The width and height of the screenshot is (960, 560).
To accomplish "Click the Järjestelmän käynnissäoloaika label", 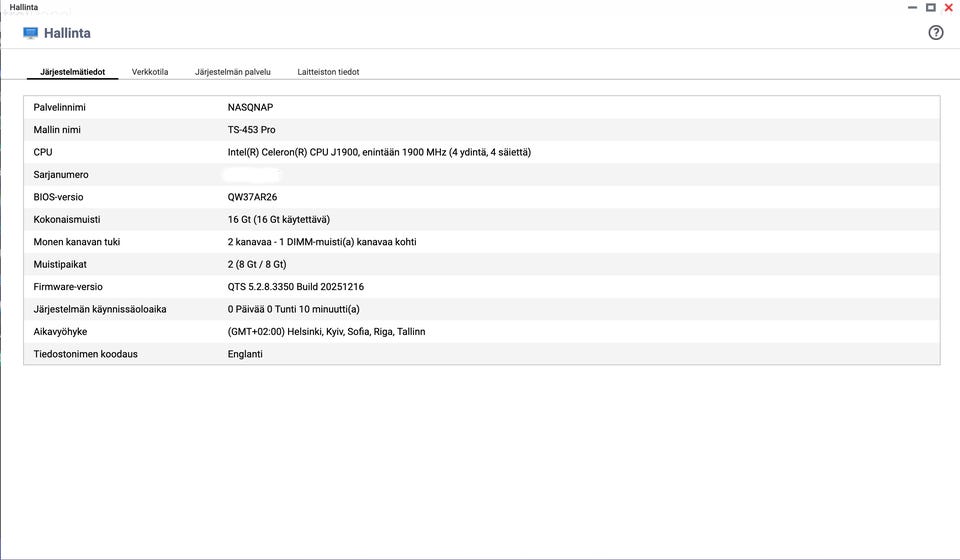I will [x=100, y=309].
